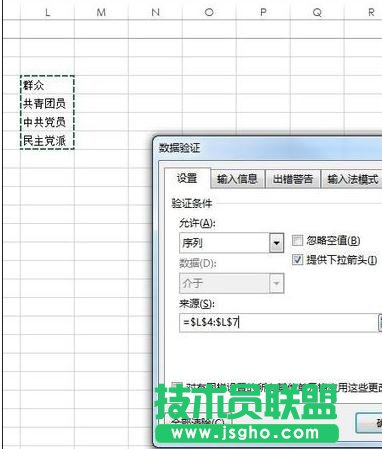382x449 pixels.
Task: Toggle the 提供下拉箭头 checkbox
Action: [297, 260]
